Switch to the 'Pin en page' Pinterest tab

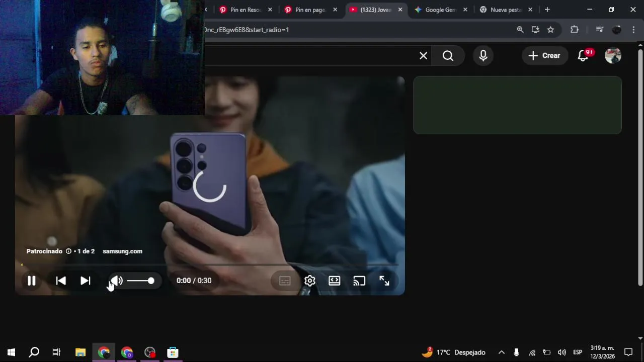point(305,10)
